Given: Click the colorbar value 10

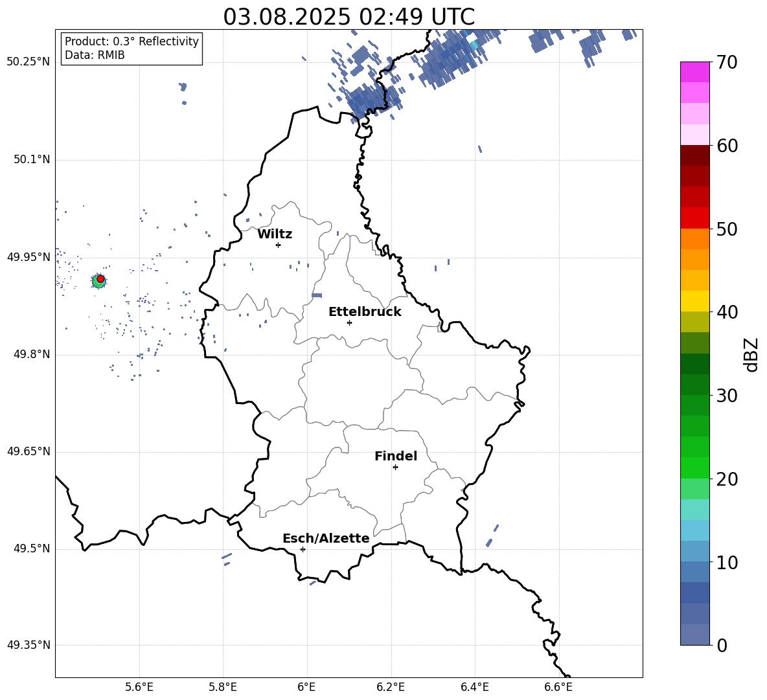Looking at the screenshot, I should [727, 563].
